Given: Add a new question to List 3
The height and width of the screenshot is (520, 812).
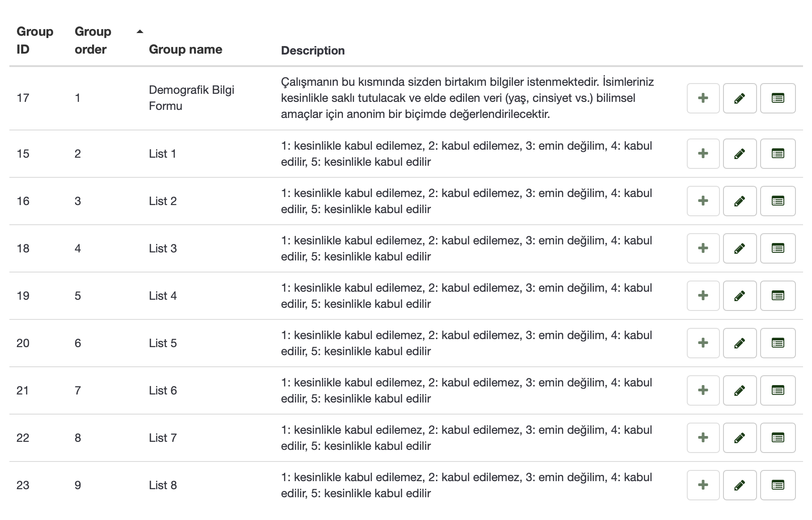Looking at the screenshot, I should point(703,248).
